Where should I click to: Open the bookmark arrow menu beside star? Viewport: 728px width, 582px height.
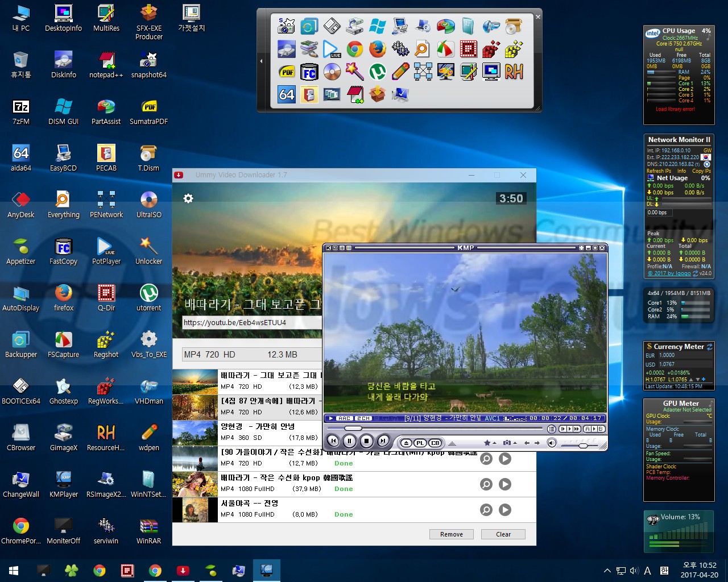494,443
